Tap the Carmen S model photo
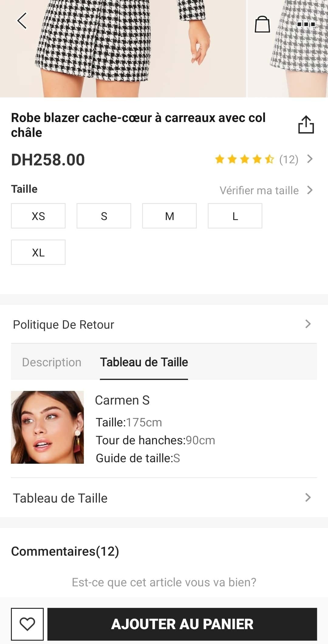Viewport: 328px width, 644px height. click(x=47, y=427)
